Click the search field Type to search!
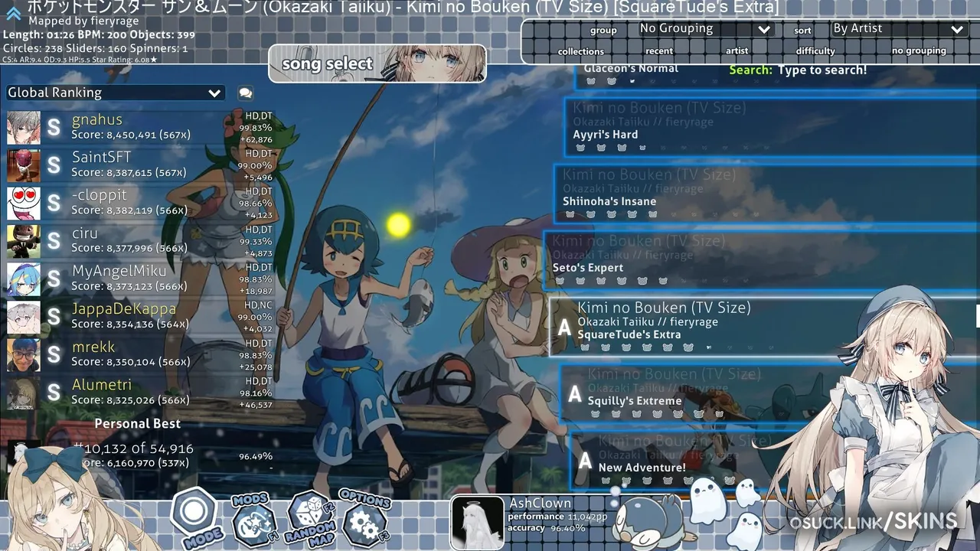980x551 pixels. coord(822,70)
